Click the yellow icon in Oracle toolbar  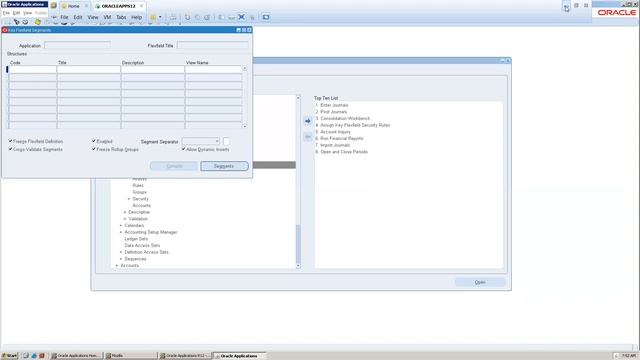pyautogui.click(x=38, y=22)
